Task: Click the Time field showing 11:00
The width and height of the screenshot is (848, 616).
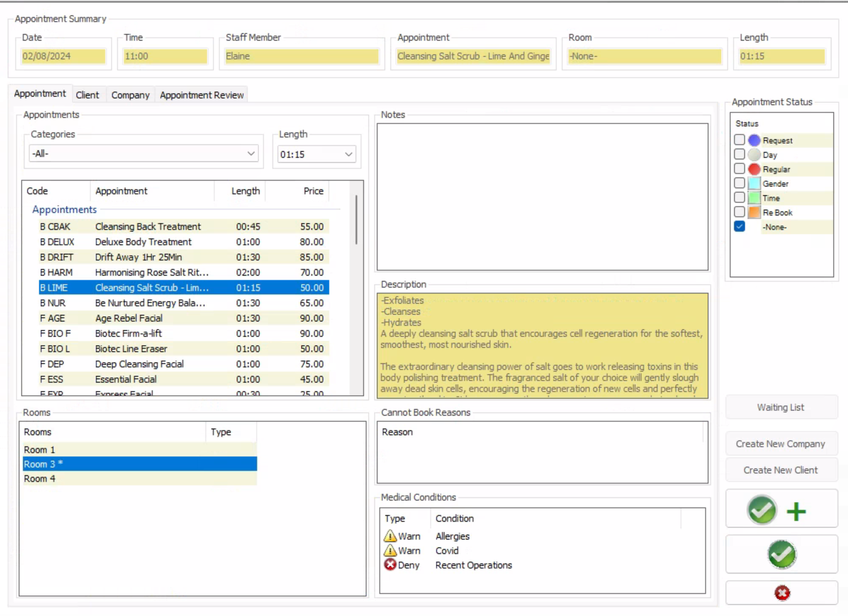Action: point(165,56)
